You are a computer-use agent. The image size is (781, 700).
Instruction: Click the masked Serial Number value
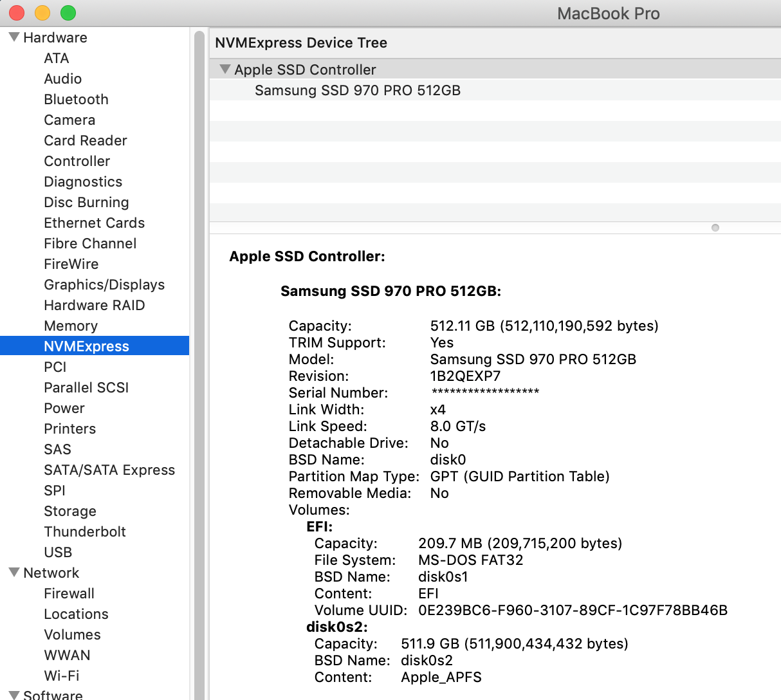[x=486, y=392]
